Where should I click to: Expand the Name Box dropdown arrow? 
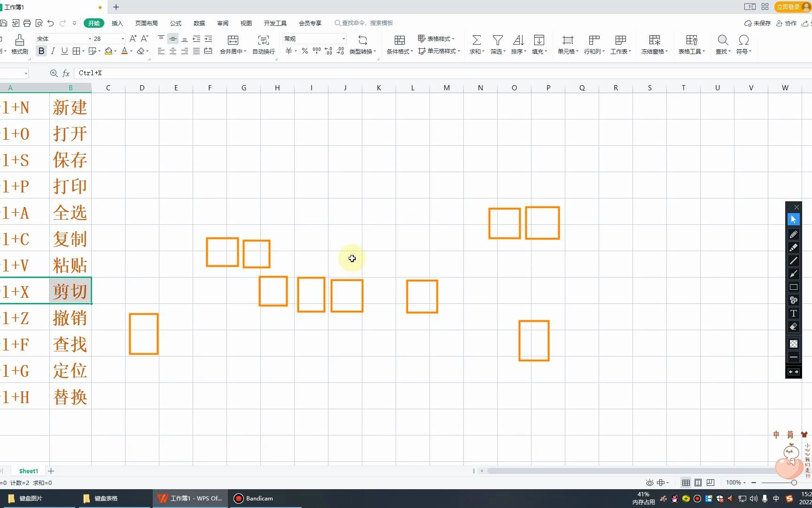[x=26, y=73]
